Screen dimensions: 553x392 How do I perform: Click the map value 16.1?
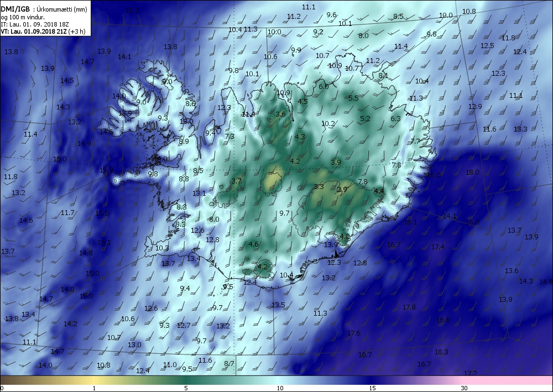pos(410,222)
